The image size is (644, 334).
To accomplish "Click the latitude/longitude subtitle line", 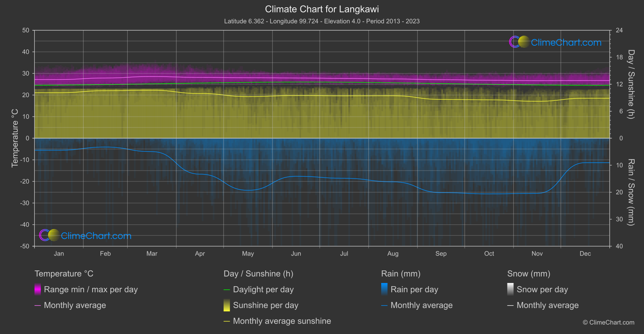I will 322,21.
